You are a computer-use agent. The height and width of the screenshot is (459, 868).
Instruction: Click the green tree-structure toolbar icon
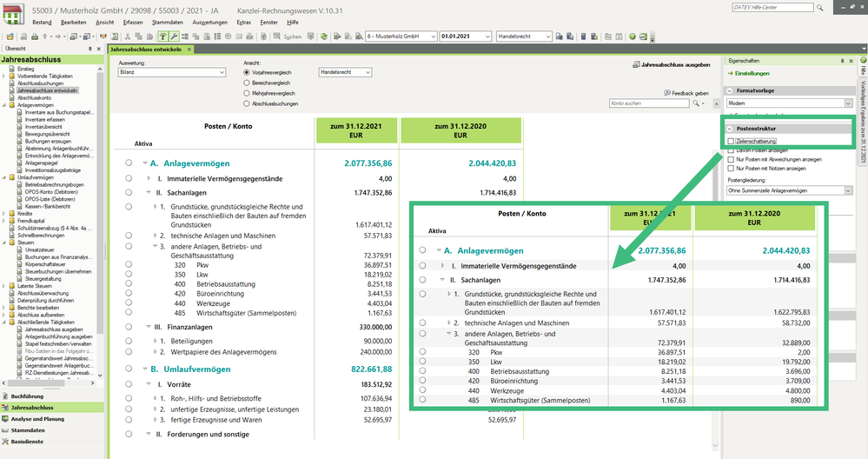point(162,36)
